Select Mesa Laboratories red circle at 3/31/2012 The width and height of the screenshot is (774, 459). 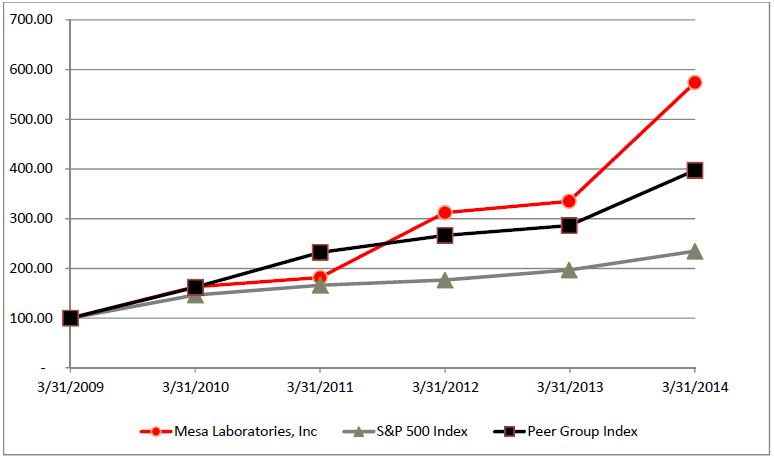445,212
